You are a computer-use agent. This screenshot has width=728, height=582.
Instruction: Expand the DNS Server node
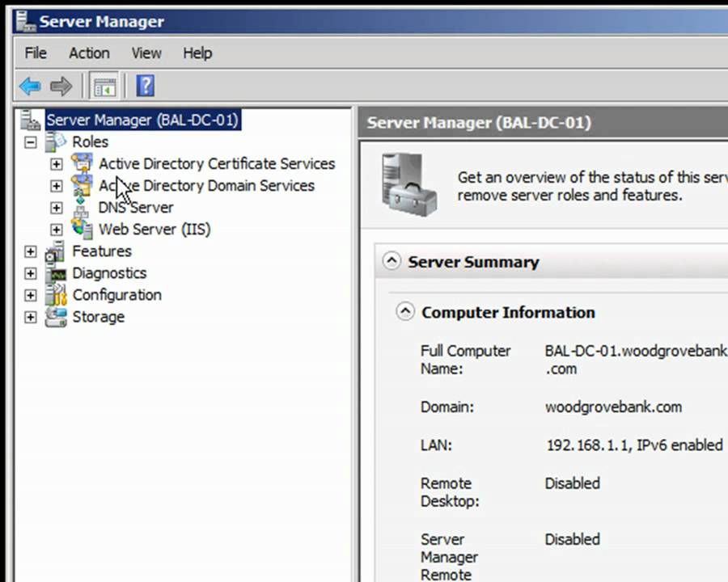pos(56,208)
